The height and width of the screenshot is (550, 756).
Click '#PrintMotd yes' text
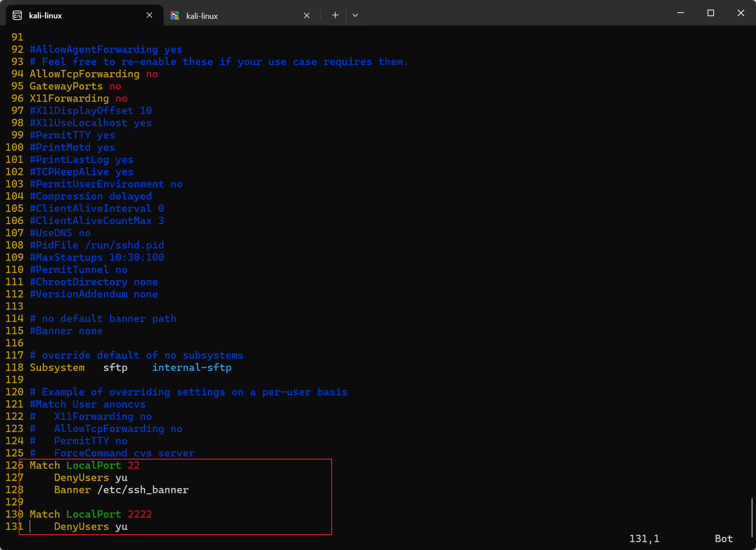[73, 148]
